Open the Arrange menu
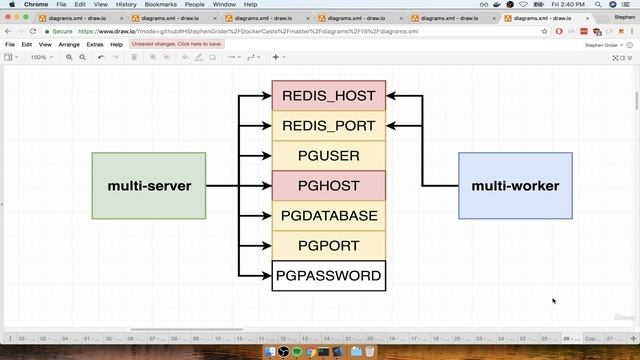Image resolution: width=640 pixels, height=360 pixels. point(69,44)
